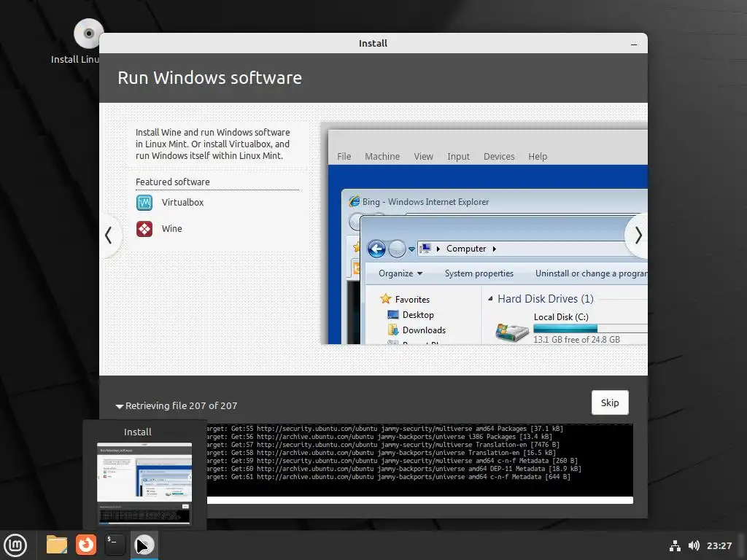Image resolution: width=747 pixels, height=560 pixels.
Task: Click the Local Disk usage bar
Action: click(x=590, y=329)
